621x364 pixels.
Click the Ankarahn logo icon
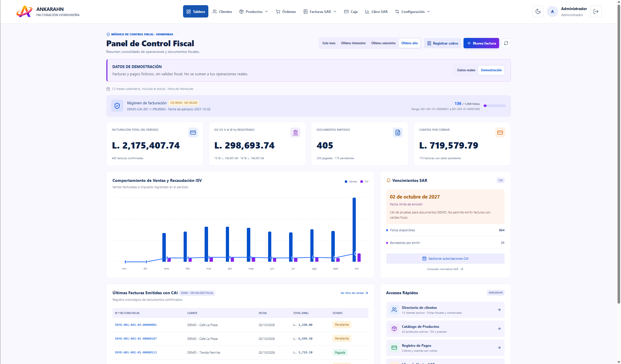coord(24,11)
